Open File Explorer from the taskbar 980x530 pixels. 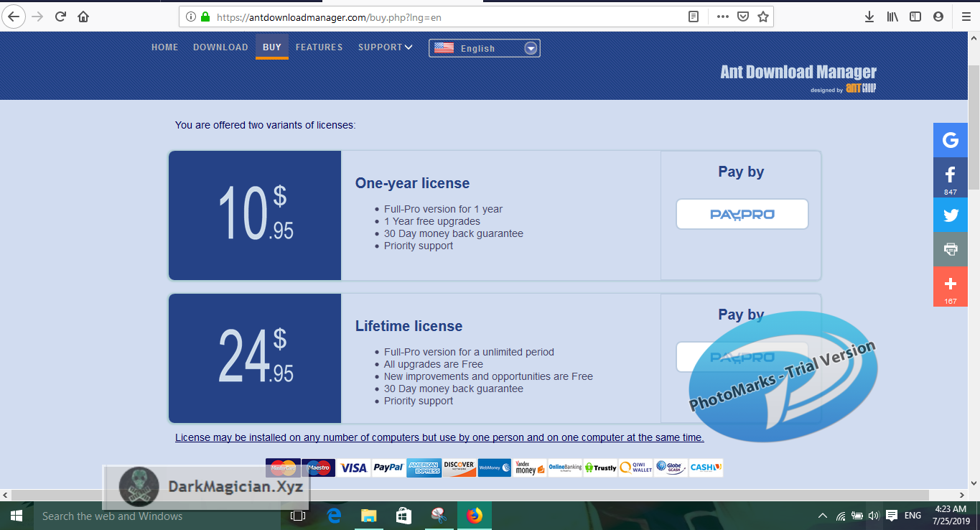(x=368, y=516)
